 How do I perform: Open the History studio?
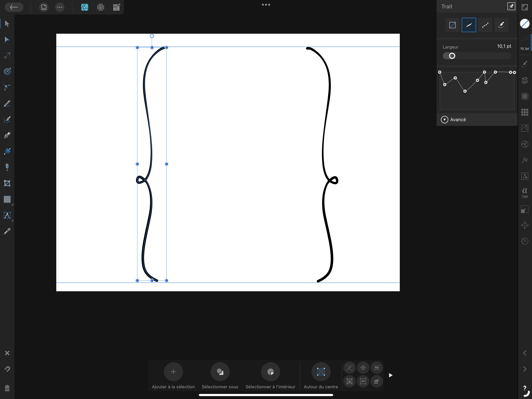(x=525, y=241)
